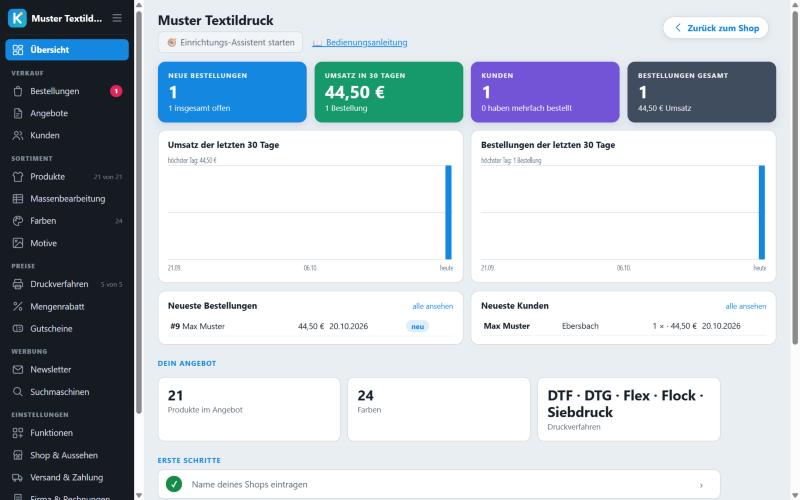The height and width of the screenshot is (500, 800).
Task: Click the Massenbearbeitung table icon
Action: pyautogui.click(x=18, y=198)
